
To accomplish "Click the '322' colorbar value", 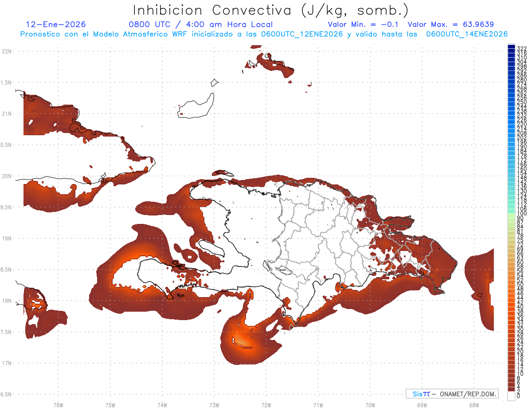I will [522, 48].
